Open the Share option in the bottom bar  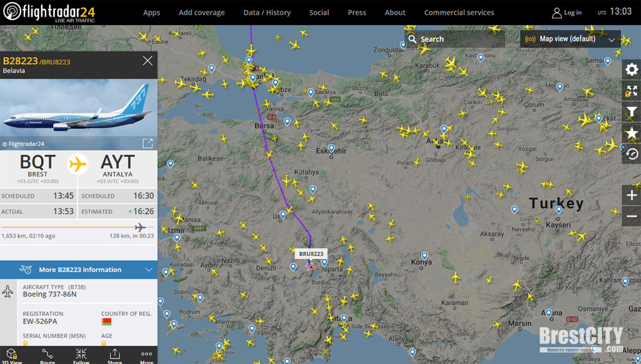click(115, 356)
